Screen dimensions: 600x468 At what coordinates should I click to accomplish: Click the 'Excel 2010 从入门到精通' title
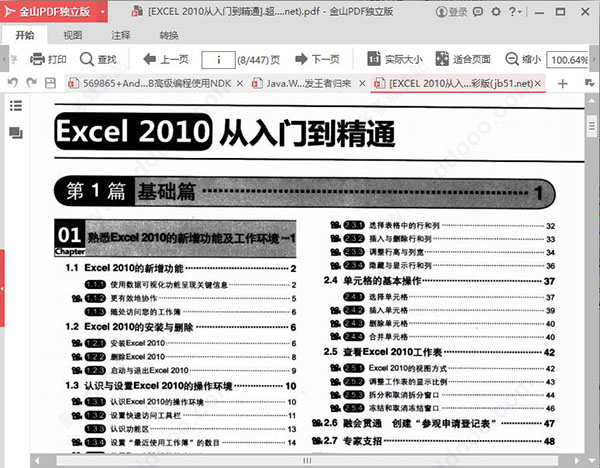click(225, 132)
